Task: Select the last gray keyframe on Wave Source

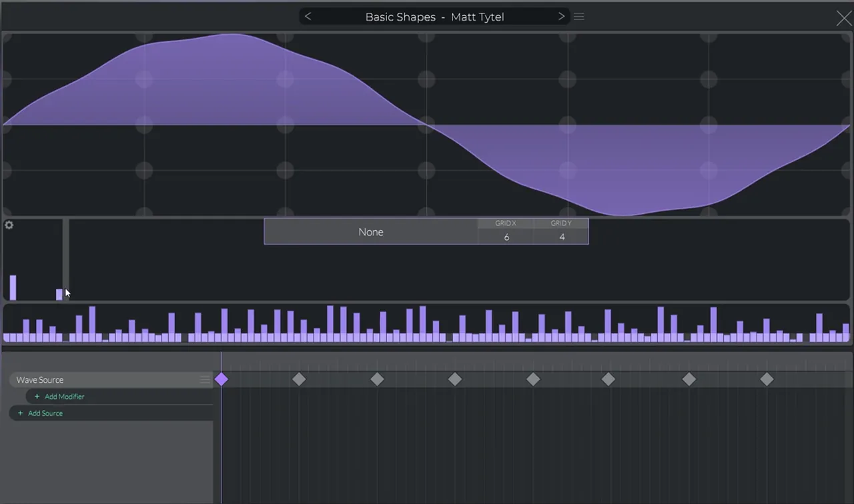Action: [x=767, y=379]
